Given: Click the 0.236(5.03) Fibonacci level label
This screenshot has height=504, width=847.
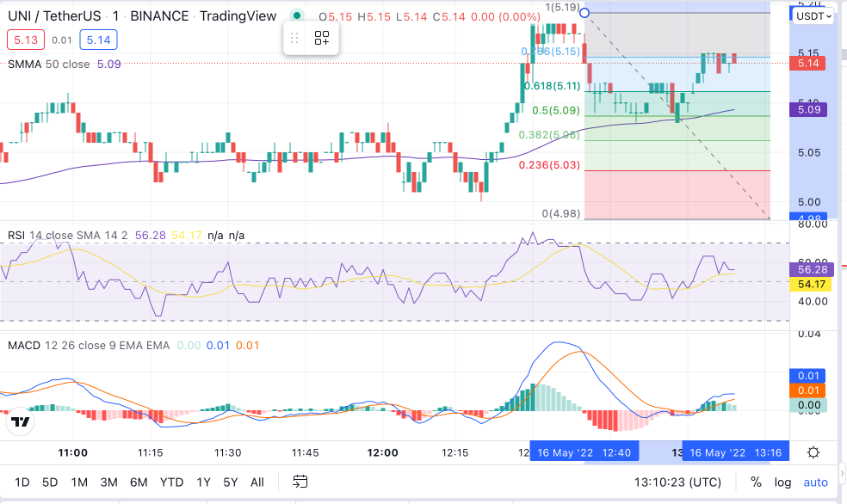Looking at the screenshot, I should 549,164.
